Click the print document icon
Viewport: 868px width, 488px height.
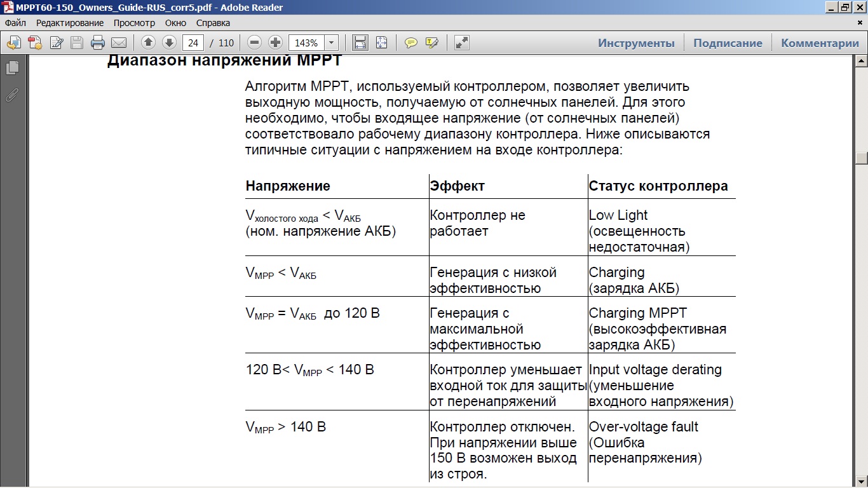point(97,43)
